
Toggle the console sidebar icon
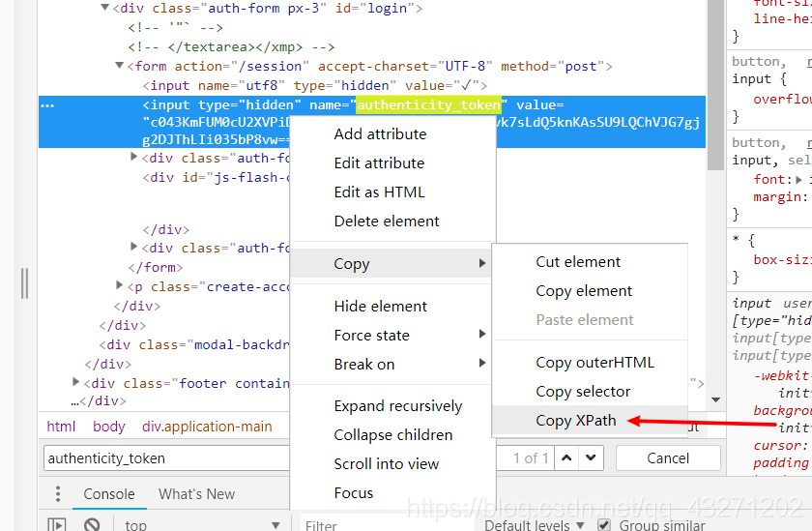[x=57, y=525]
